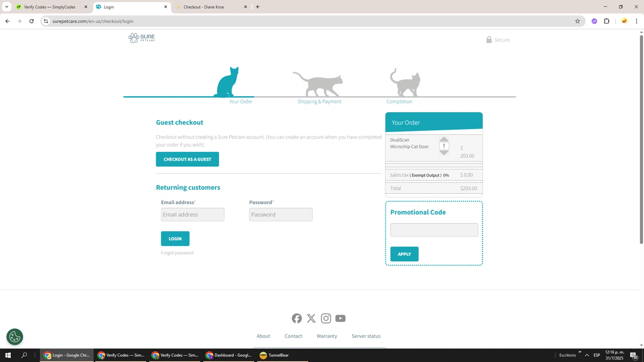Open TunnelBear from the taskbar
The width and height of the screenshot is (644, 362).
pos(283,355)
